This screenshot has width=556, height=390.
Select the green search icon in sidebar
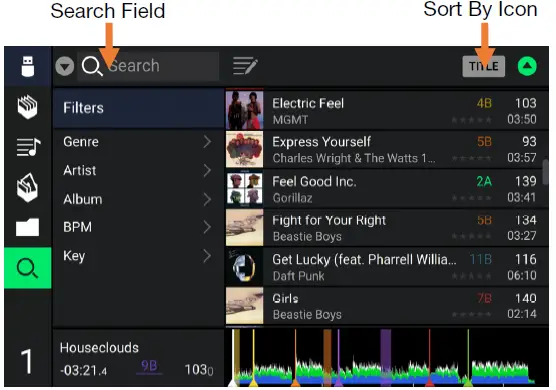(28, 268)
